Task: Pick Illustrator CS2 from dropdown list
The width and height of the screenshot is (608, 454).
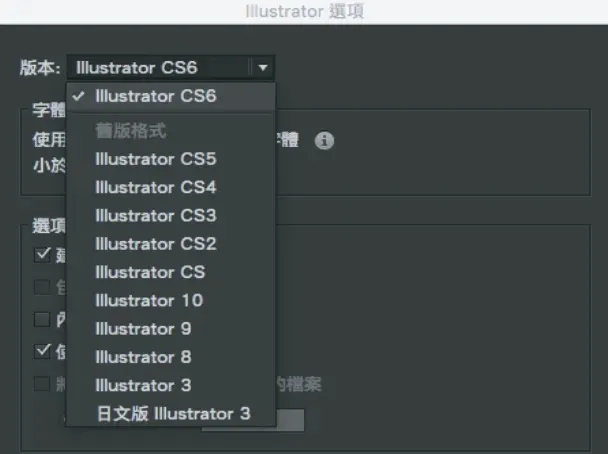Action: [155, 243]
